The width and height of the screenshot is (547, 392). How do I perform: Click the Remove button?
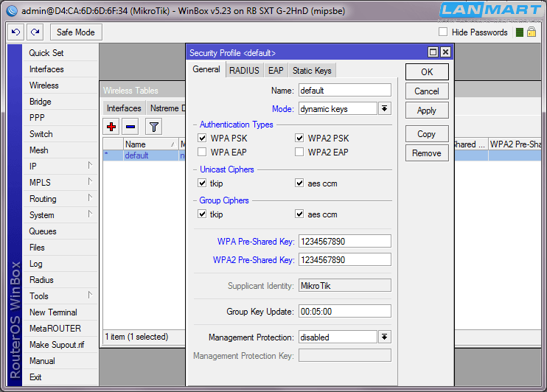pyautogui.click(x=427, y=153)
